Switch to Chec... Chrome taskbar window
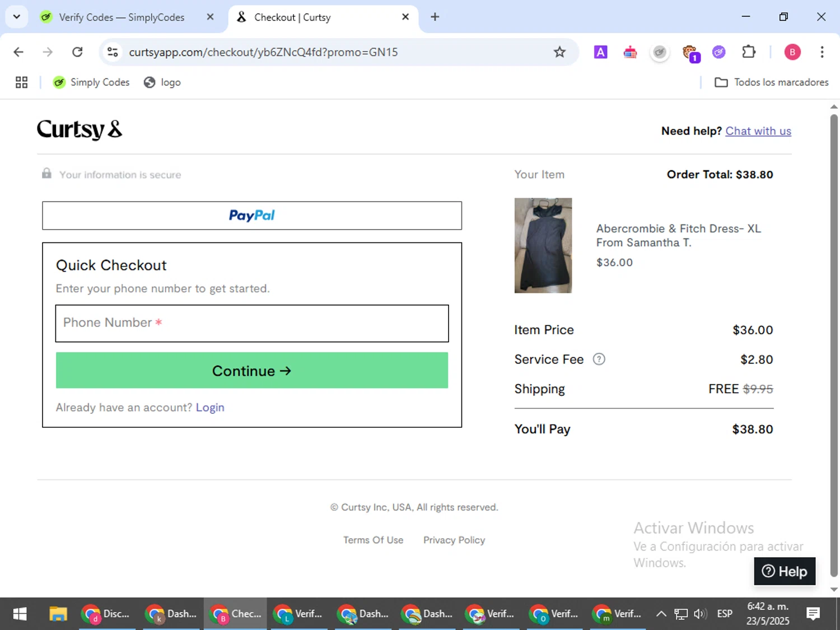Screen dimensions: 840x630 pos(235,614)
